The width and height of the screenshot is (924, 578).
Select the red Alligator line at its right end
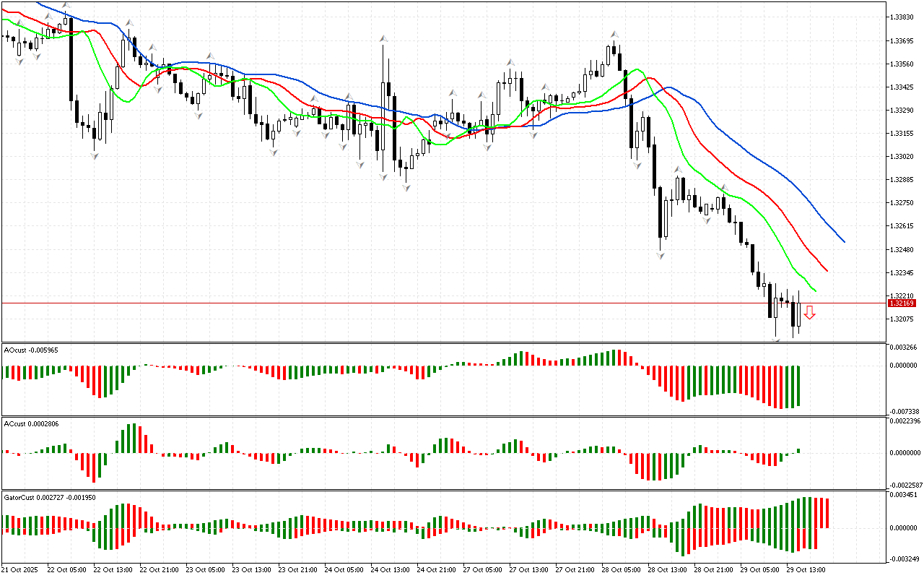click(x=825, y=269)
